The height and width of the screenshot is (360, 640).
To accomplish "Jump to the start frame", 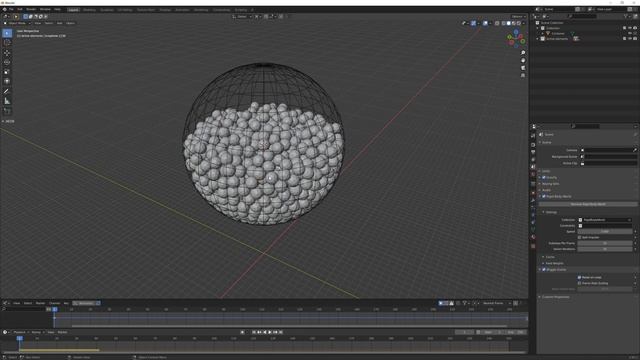I will [x=254, y=332].
